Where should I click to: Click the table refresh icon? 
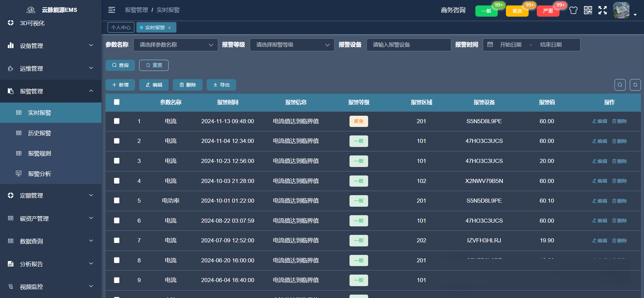point(635,85)
